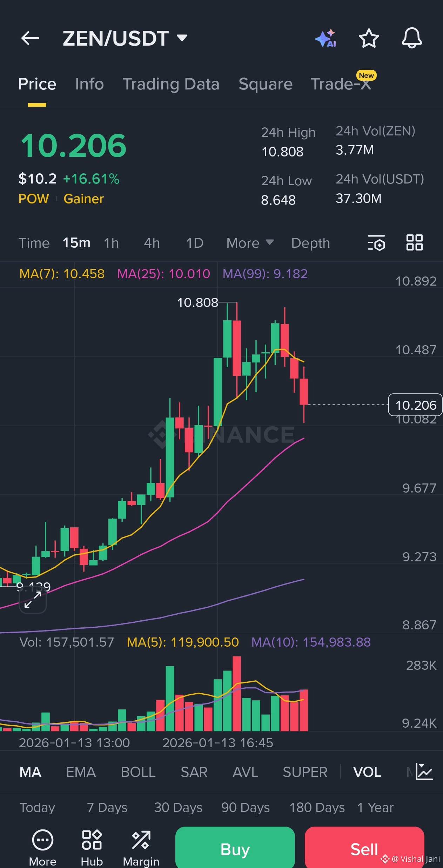Tap the 10.808 high price label
The width and height of the screenshot is (443, 868).
pos(197,302)
